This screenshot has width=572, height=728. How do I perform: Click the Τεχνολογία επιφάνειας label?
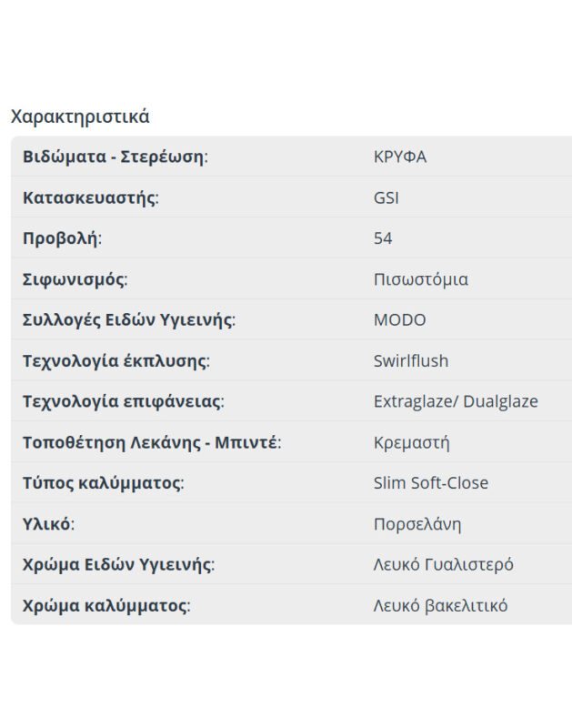tap(123, 401)
